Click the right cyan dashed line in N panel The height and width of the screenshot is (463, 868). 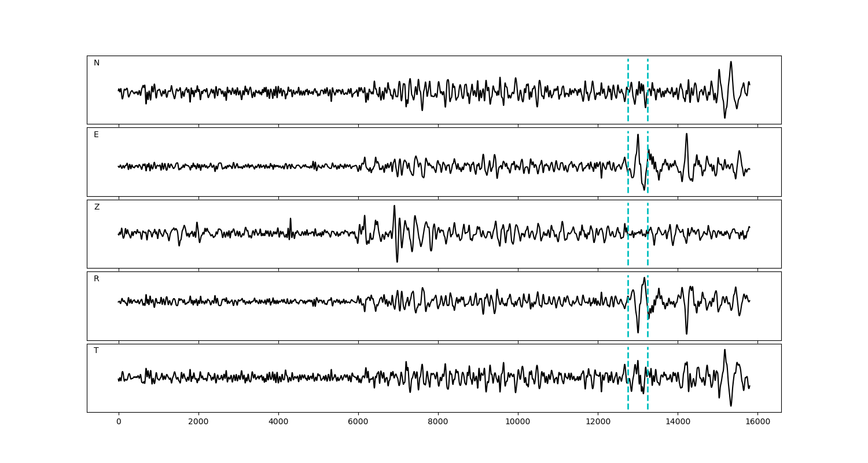point(648,90)
